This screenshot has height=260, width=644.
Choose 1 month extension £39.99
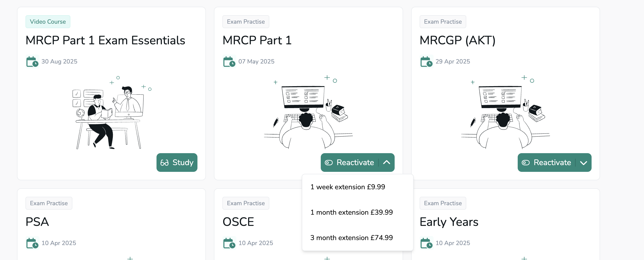coord(351,212)
